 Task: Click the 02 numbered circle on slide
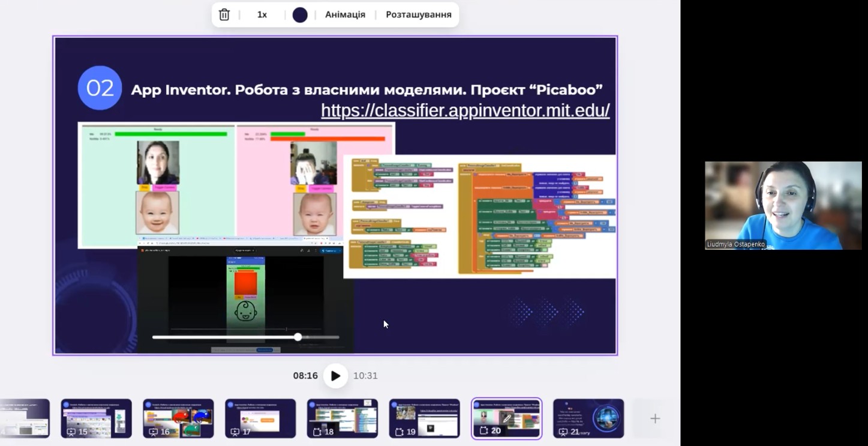tap(100, 88)
